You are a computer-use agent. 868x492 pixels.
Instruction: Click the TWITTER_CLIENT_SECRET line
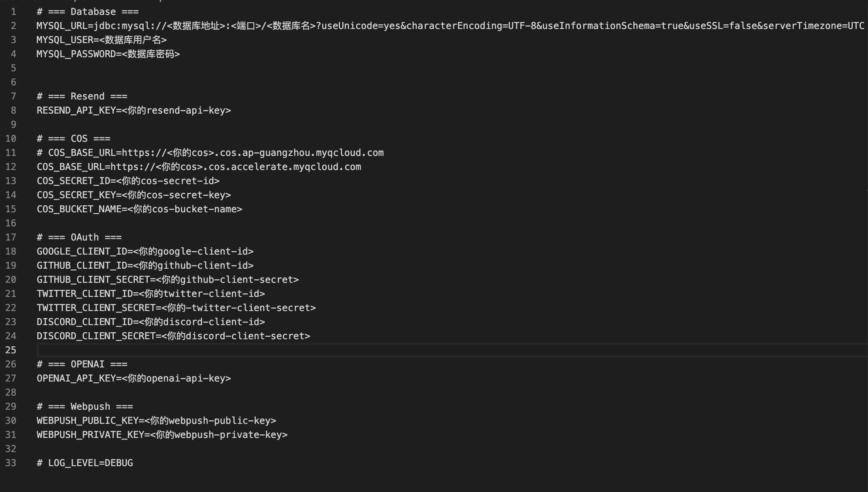[x=176, y=308]
